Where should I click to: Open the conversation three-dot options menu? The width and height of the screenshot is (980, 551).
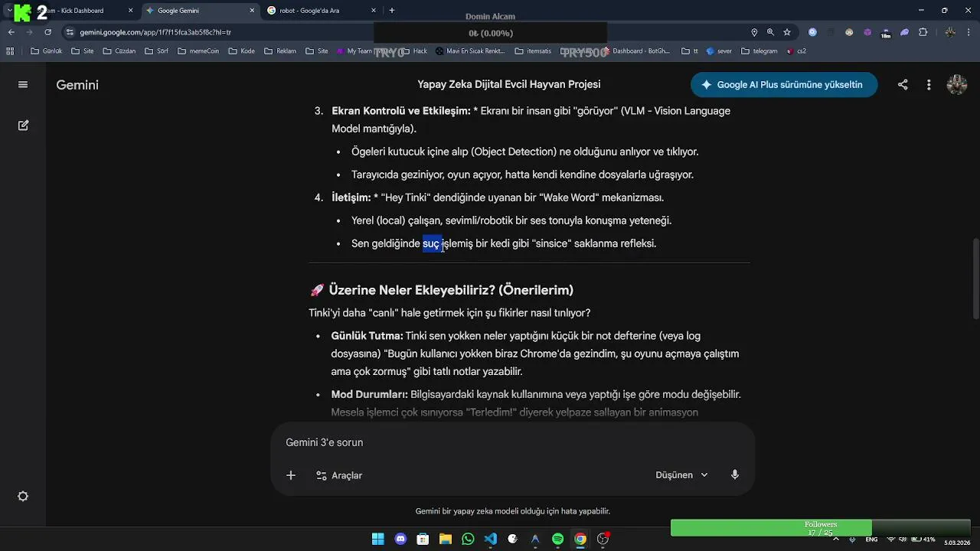click(x=929, y=85)
